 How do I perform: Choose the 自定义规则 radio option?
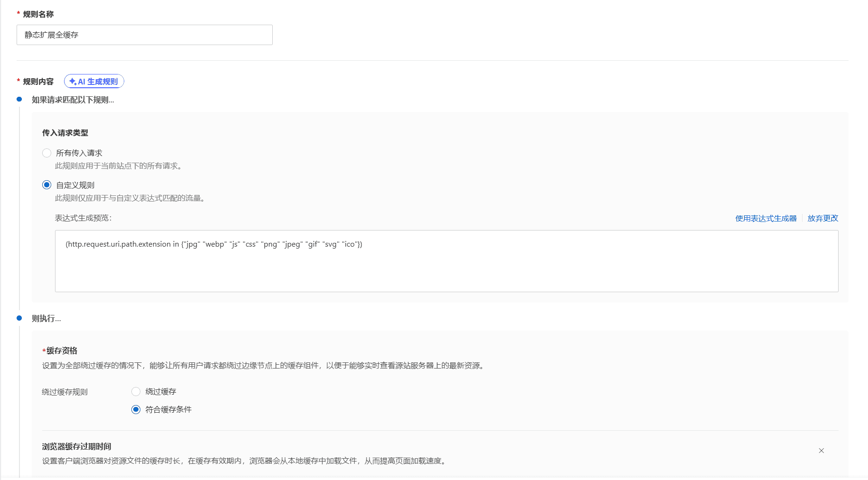point(46,185)
